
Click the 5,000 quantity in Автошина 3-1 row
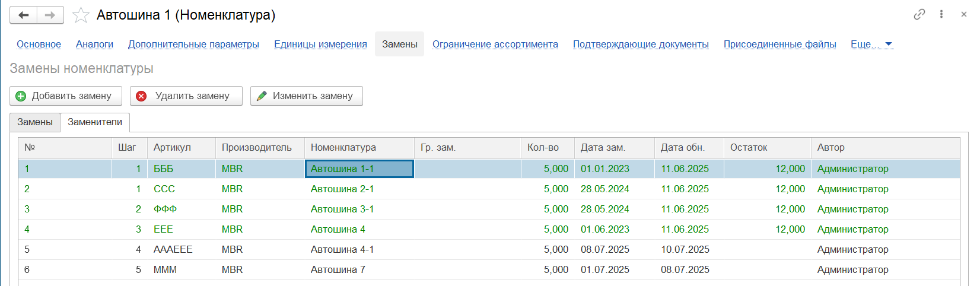click(548, 209)
